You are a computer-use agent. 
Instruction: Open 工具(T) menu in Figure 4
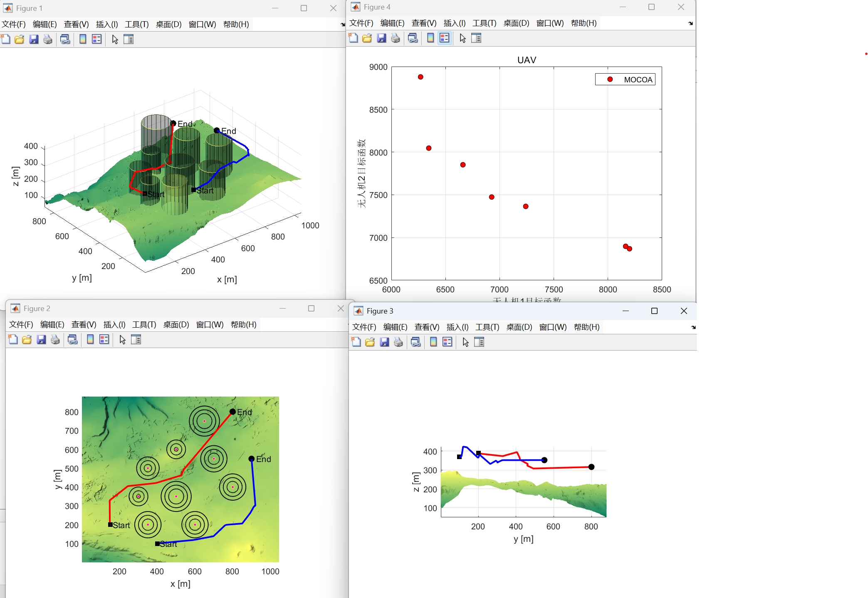pyautogui.click(x=484, y=23)
